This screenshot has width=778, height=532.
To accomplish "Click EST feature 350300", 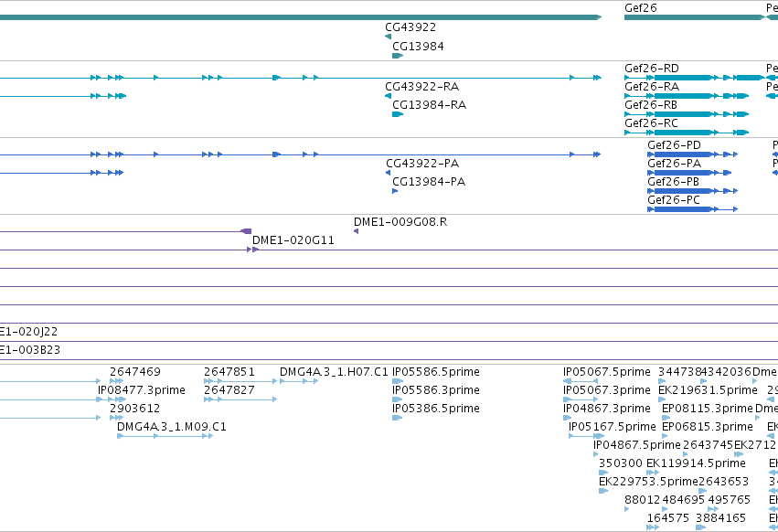I will (603, 473).
